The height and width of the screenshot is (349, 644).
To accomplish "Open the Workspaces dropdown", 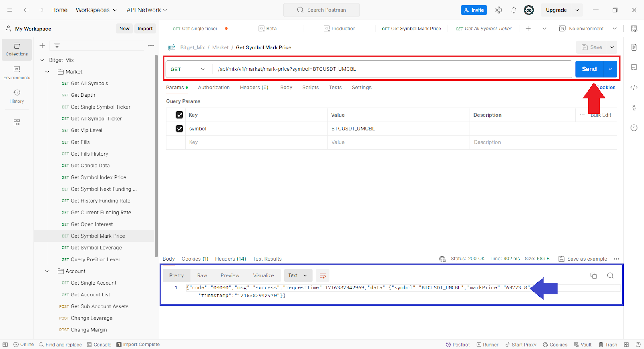I will (x=96, y=10).
